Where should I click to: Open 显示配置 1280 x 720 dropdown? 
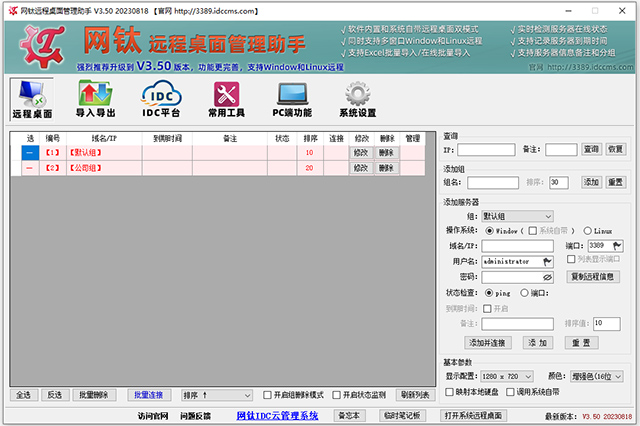click(507, 376)
